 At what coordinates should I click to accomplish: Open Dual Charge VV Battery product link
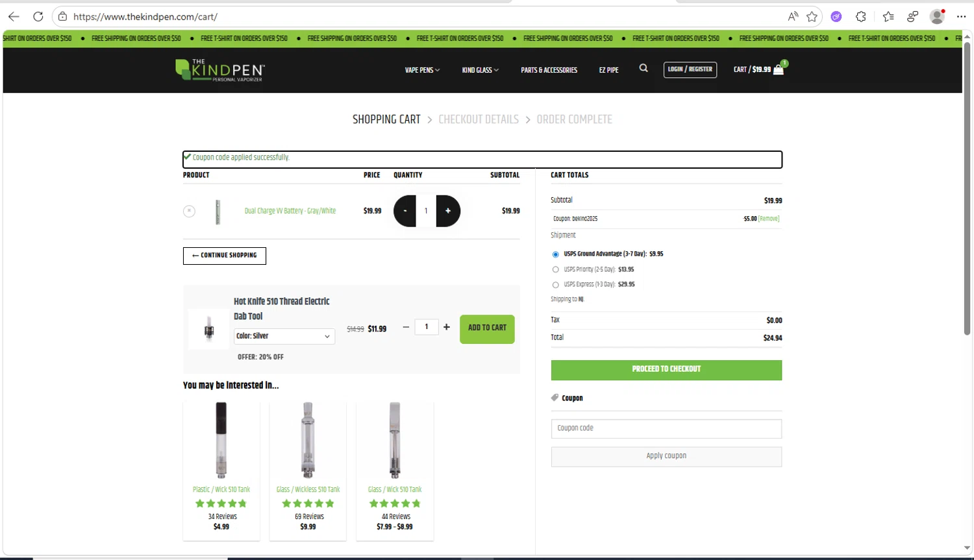(290, 211)
